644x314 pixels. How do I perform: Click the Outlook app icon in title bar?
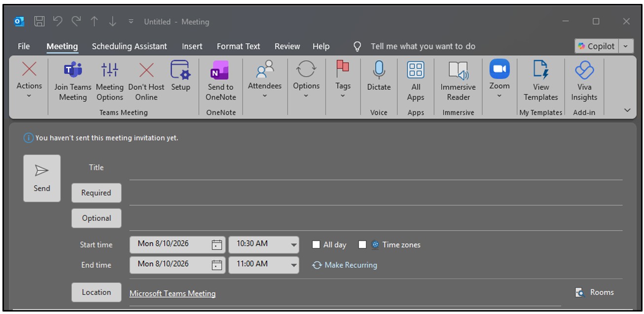[x=20, y=21]
